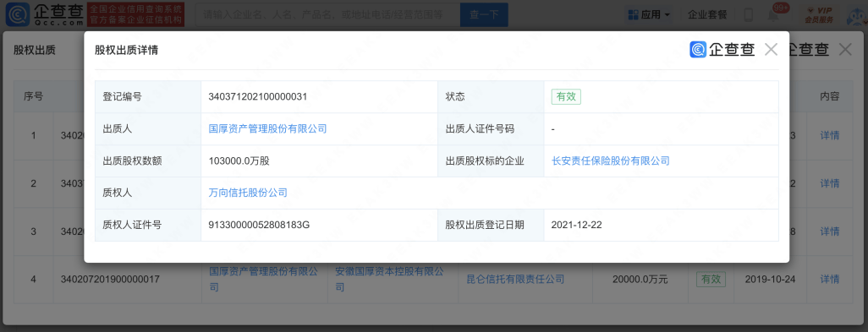Click the registration number 340371202100000031

click(257, 96)
